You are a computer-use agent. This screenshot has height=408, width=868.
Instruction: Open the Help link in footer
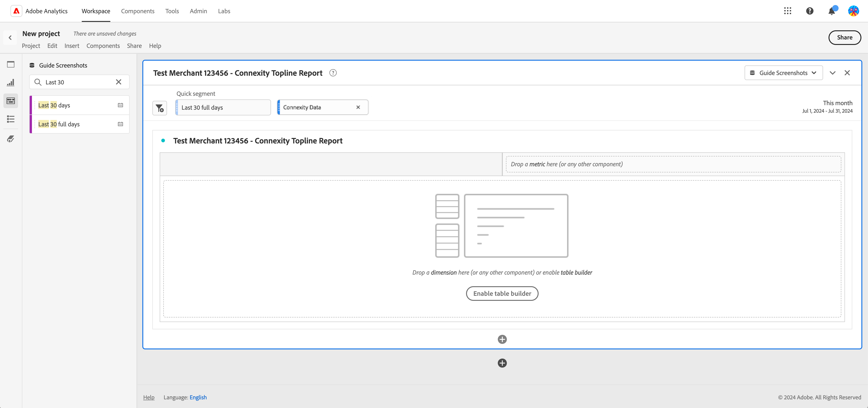point(149,397)
